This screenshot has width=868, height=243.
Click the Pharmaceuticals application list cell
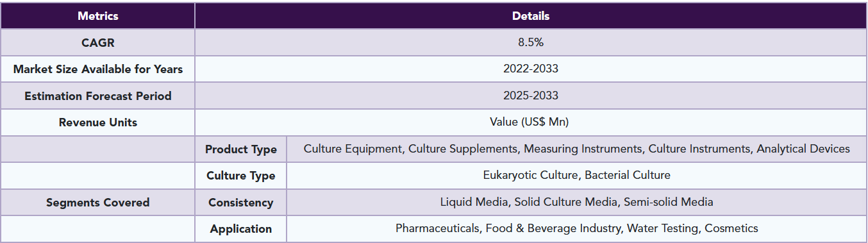577,228
